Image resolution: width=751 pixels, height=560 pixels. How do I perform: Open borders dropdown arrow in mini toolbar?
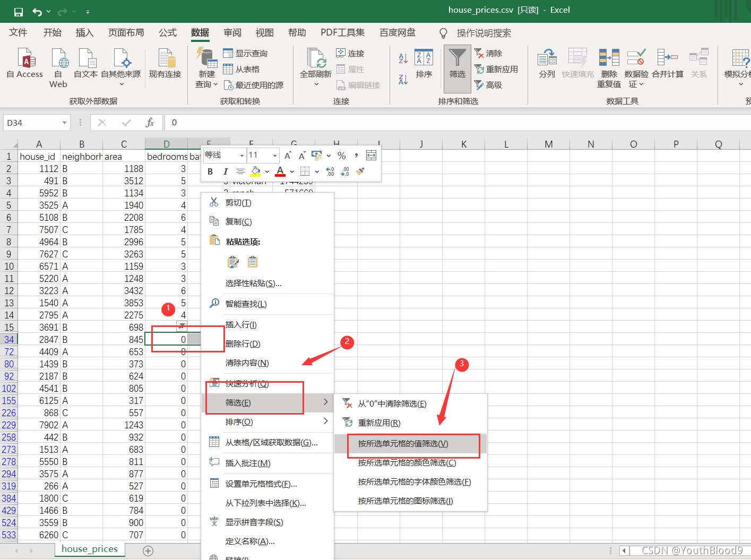317,171
